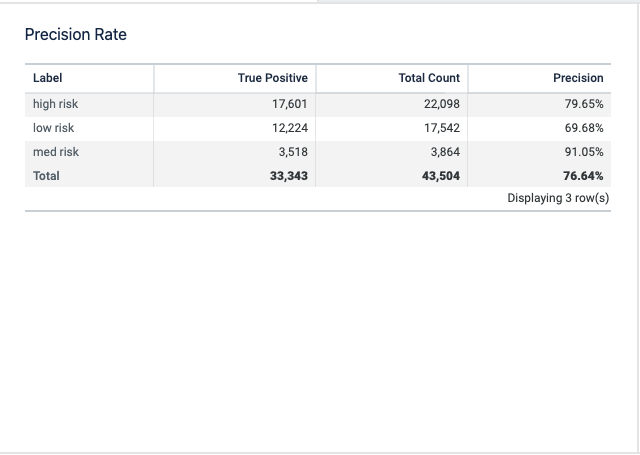The image size is (640, 455).
Task: Click the 3,864 total count value
Action: coord(444,152)
